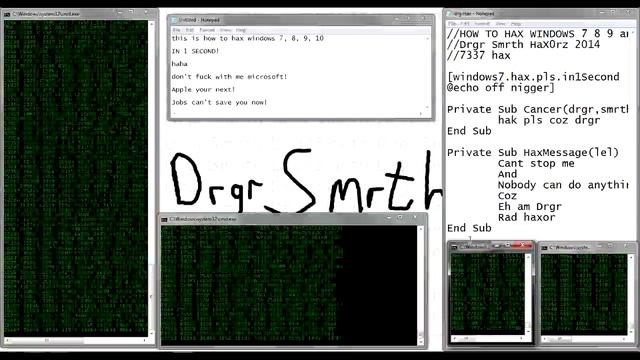The height and width of the screenshot is (360, 640).
Task: Click the Untitled Notepad title bar icon
Action: pyautogui.click(x=174, y=20)
